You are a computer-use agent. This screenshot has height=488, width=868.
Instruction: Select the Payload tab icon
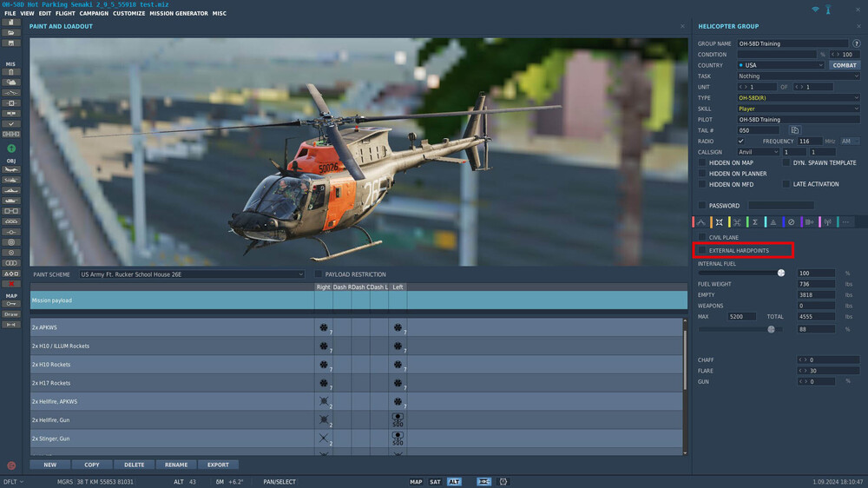(720, 222)
